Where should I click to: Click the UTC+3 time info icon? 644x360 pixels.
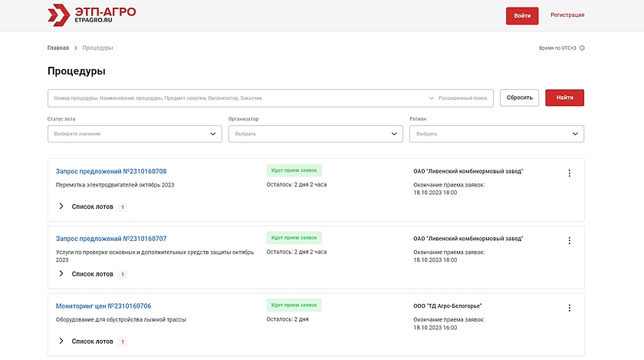pos(582,48)
